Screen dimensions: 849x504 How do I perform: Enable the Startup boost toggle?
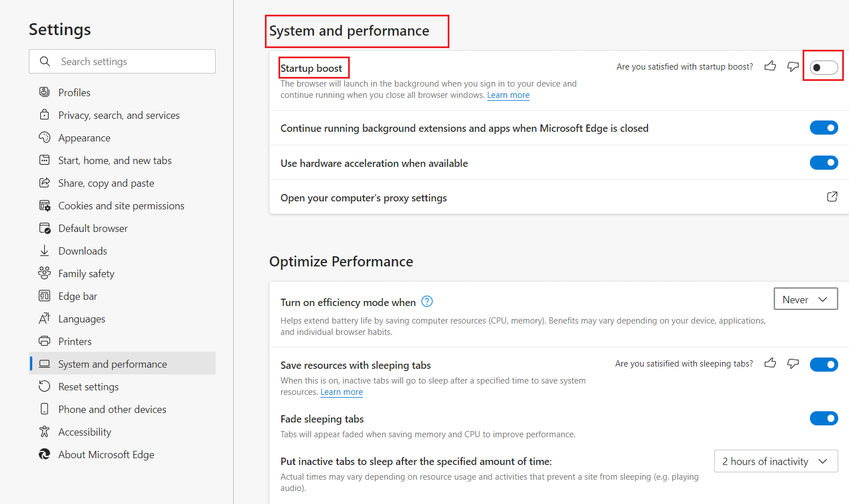click(x=824, y=66)
